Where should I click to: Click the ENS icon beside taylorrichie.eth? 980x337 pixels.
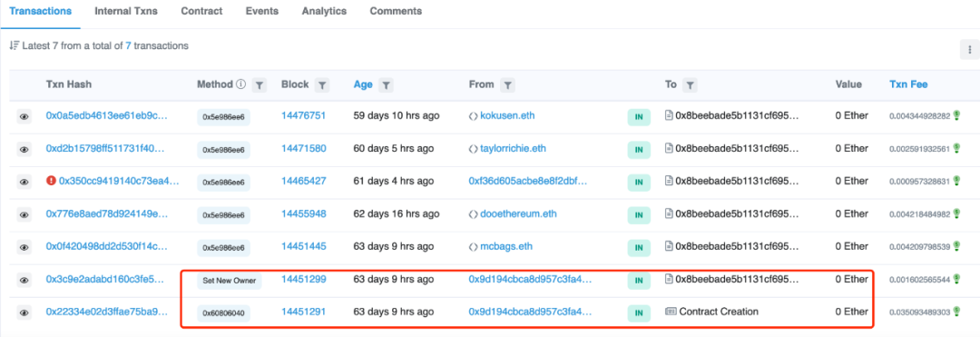tap(473, 149)
